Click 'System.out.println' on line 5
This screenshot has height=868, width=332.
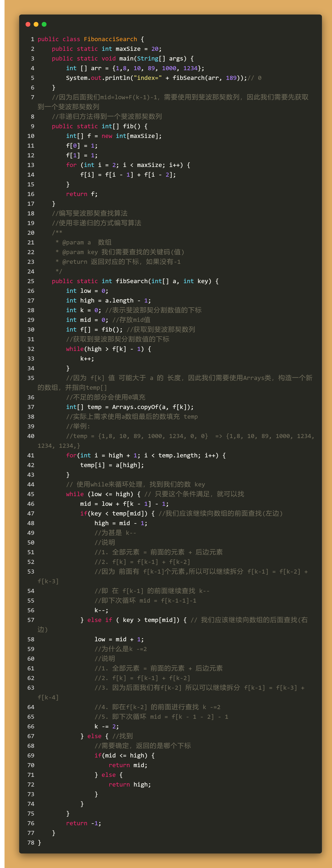[98, 78]
